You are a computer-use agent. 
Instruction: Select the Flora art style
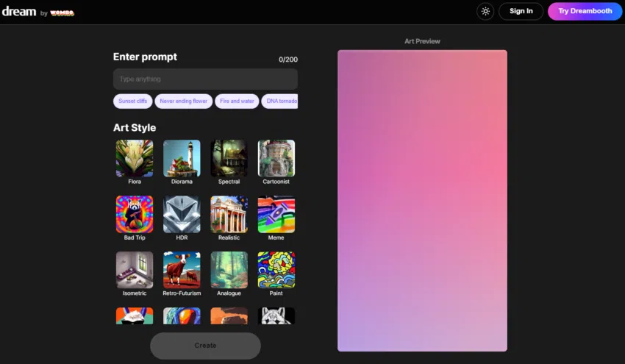[135, 158]
